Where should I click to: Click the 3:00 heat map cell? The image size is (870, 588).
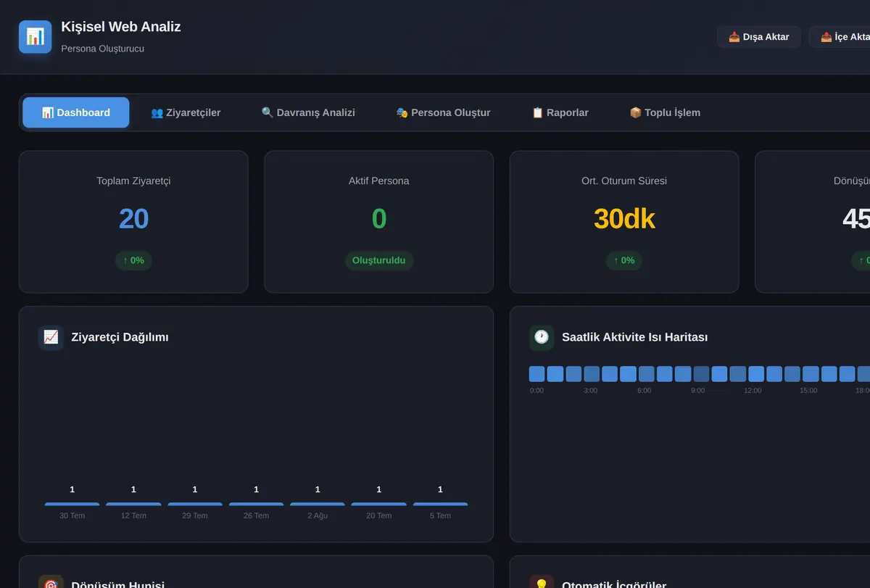pyautogui.click(x=592, y=374)
